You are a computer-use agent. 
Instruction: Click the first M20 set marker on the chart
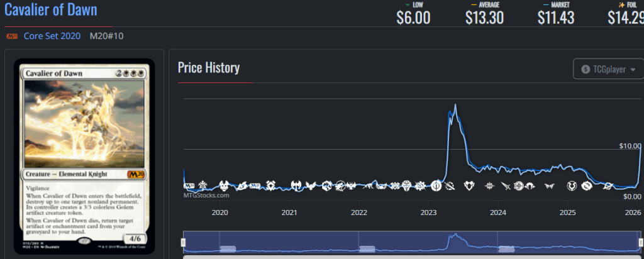point(189,186)
